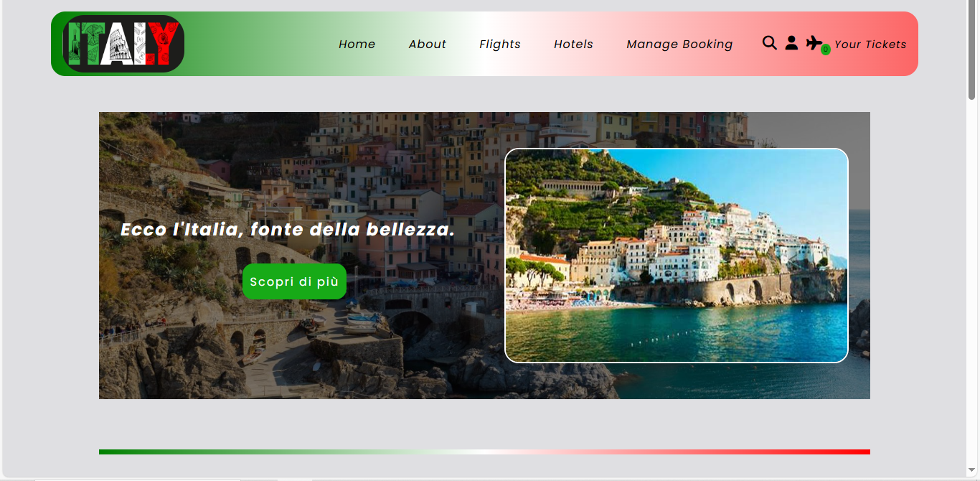Image resolution: width=980 pixels, height=481 pixels.
Task: Click the ITALY logo in the navbar
Action: 123,44
